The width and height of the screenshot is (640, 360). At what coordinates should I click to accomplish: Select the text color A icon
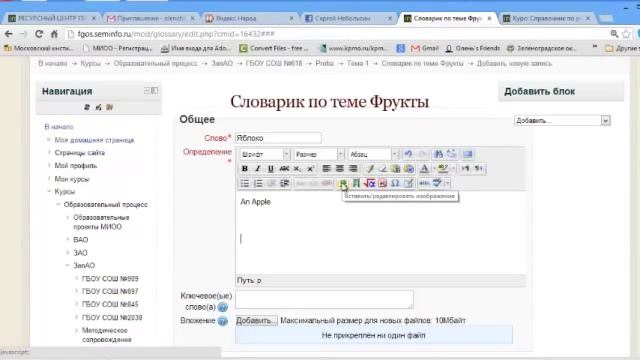(x=424, y=169)
